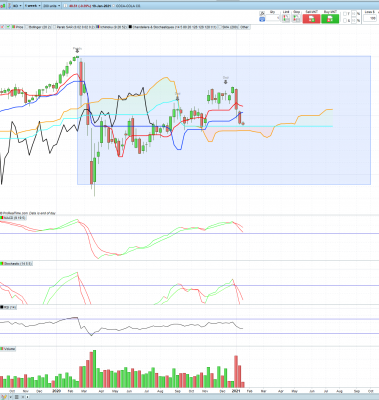The height and width of the screenshot is (400, 379).
Task: Toggle the S checkbox in order bar
Action: pyautogui.click(x=345, y=21)
